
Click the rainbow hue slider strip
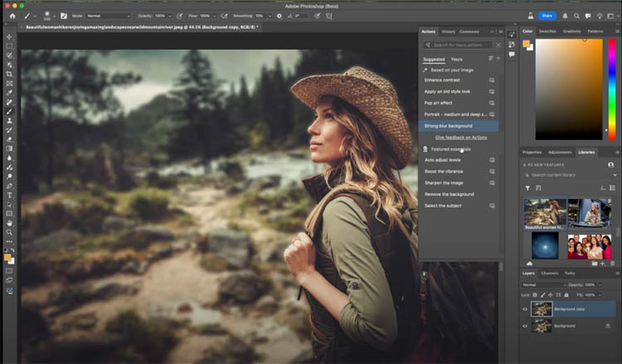[612, 90]
